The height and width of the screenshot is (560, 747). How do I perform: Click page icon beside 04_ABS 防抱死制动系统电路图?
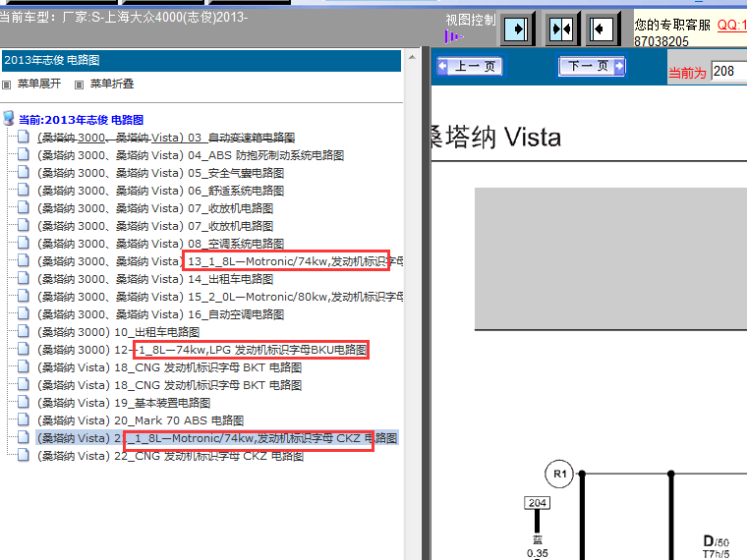click(23, 154)
